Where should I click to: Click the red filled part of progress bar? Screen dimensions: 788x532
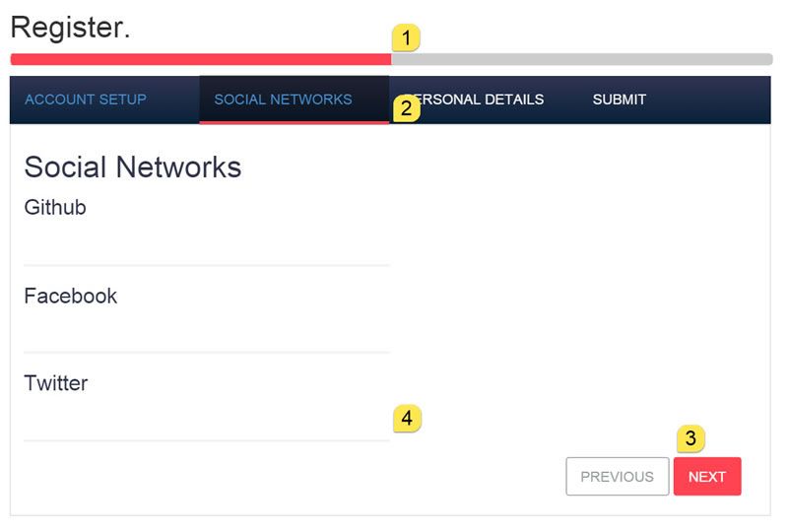(x=201, y=59)
